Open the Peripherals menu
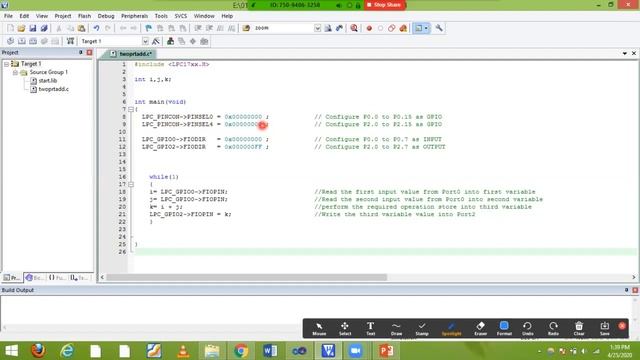 (x=134, y=16)
